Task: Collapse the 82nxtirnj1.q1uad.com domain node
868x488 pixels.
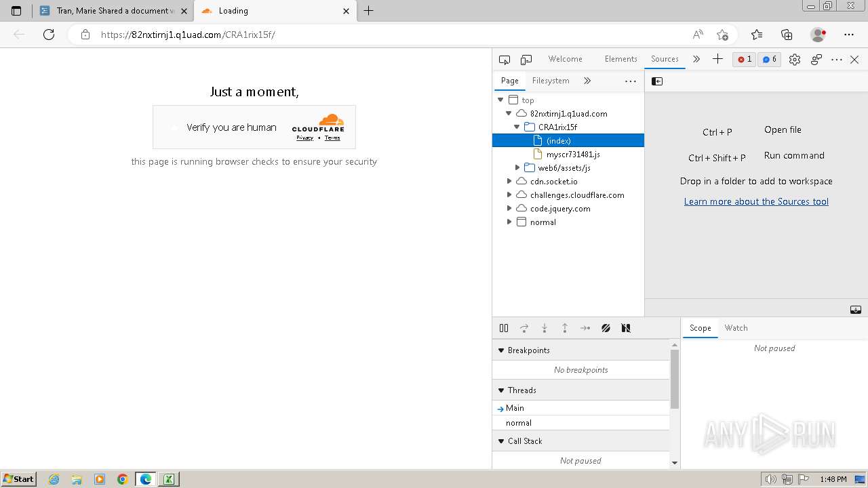Action: point(509,113)
